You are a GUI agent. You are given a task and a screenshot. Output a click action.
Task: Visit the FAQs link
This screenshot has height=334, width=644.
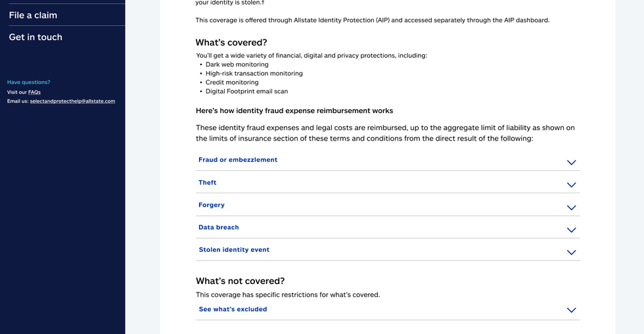pyautogui.click(x=34, y=92)
